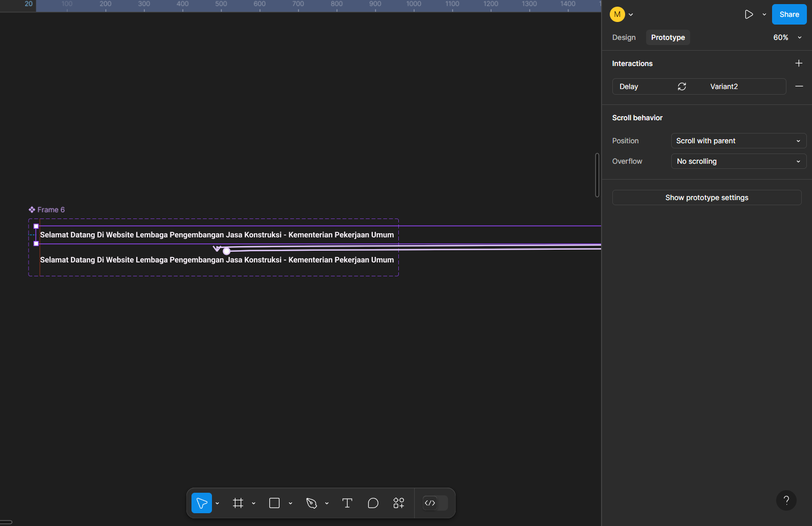Switch to the Prototype tab
This screenshot has width=812, height=526.
pyautogui.click(x=668, y=37)
